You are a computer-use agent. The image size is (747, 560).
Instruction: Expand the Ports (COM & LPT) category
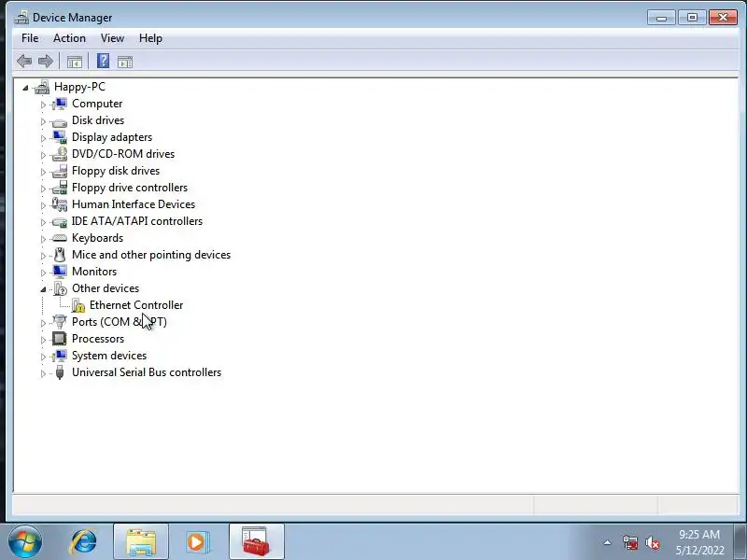(x=43, y=323)
